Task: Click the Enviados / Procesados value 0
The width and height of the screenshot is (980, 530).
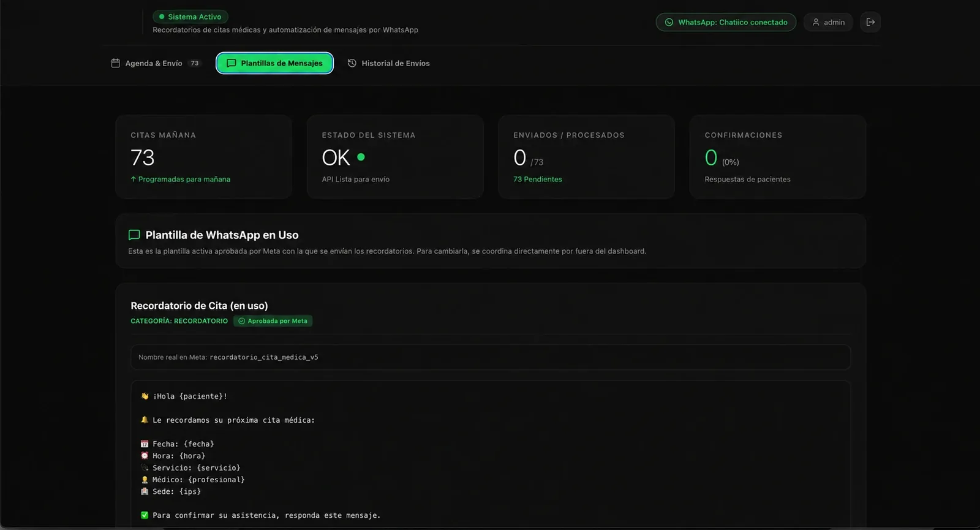Action: (x=520, y=157)
